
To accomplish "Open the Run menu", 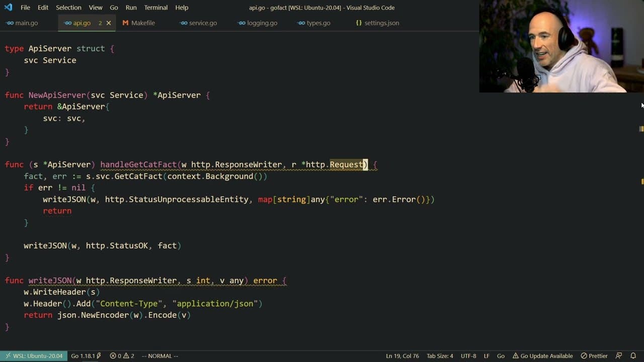I will pos(131,8).
